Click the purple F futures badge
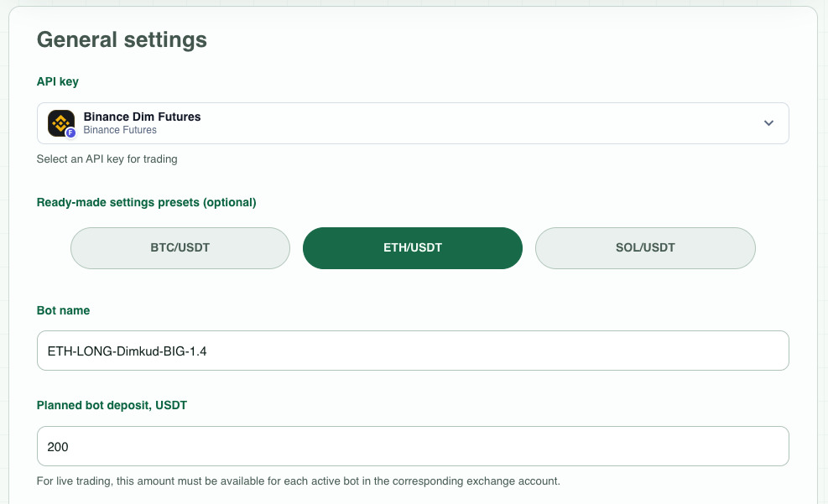The image size is (828, 504). (x=70, y=133)
